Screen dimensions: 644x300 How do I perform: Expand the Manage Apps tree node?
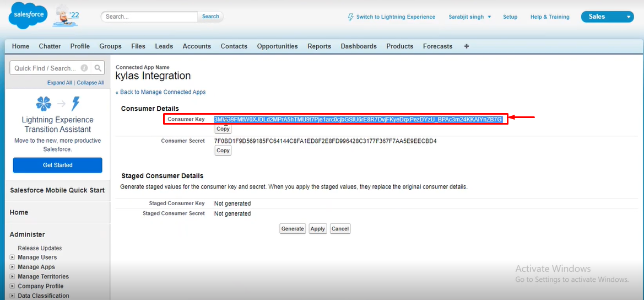click(12, 267)
